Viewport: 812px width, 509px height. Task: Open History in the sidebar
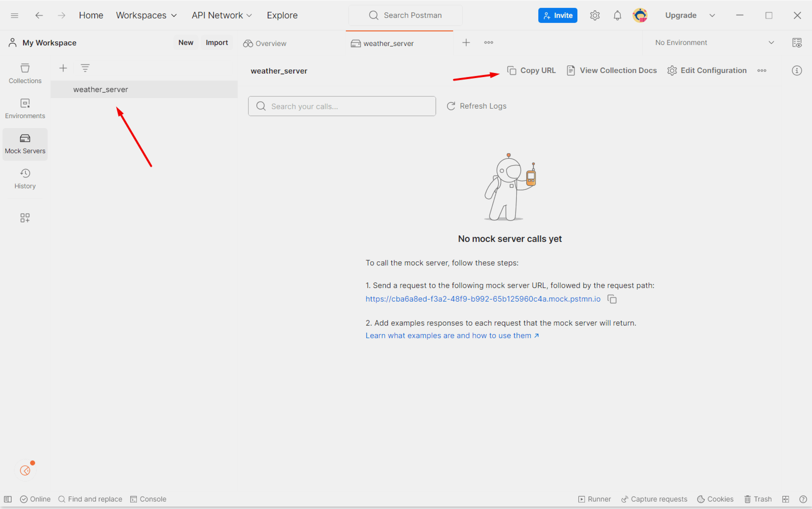[x=25, y=179]
